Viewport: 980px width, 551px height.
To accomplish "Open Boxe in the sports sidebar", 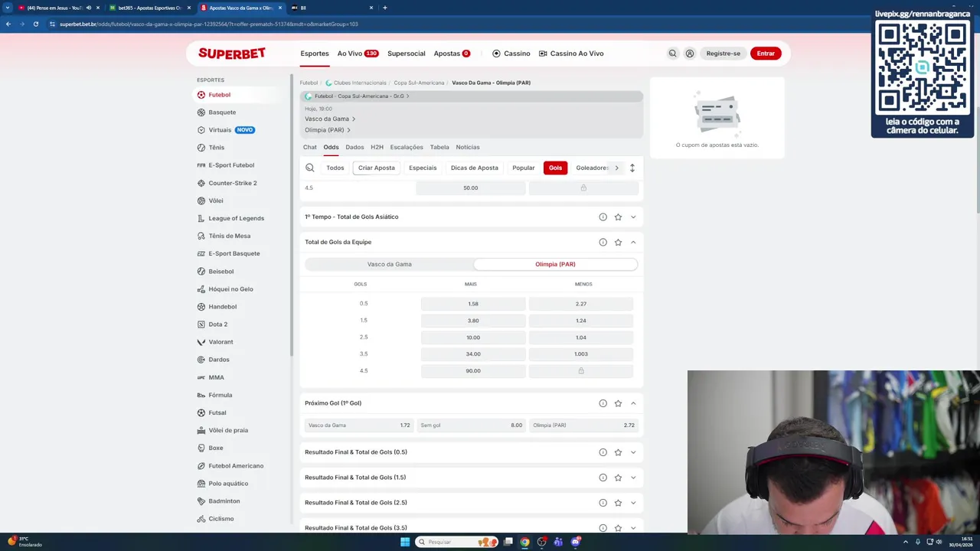I will click(216, 448).
